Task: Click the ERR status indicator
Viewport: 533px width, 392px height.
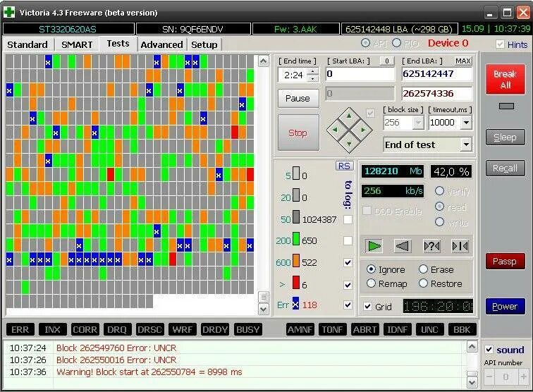Action: [20, 329]
